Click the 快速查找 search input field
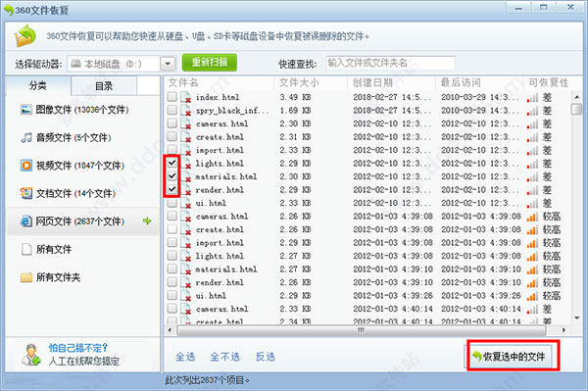Viewport: 588px width, 391px height. click(390, 63)
